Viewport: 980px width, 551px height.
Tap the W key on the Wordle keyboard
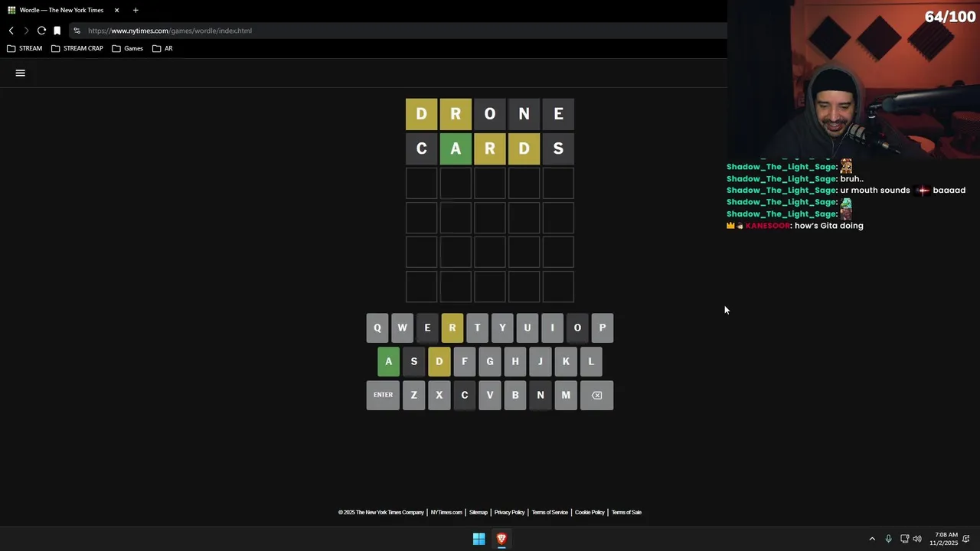tap(402, 328)
